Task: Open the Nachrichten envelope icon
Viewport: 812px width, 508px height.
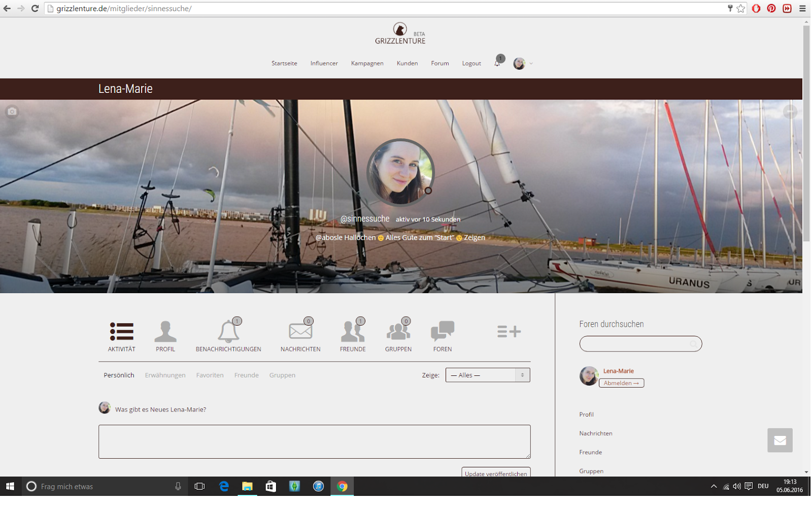Action: (x=300, y=331)
